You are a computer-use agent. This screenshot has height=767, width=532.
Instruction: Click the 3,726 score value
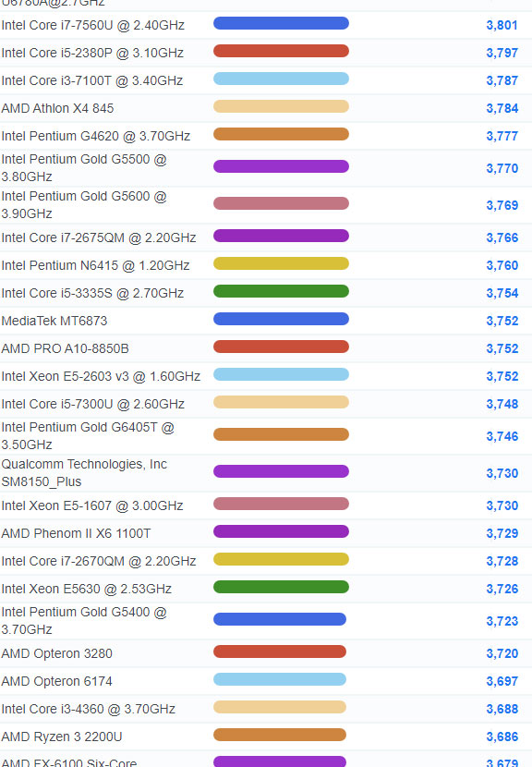(x=502, y=589)
